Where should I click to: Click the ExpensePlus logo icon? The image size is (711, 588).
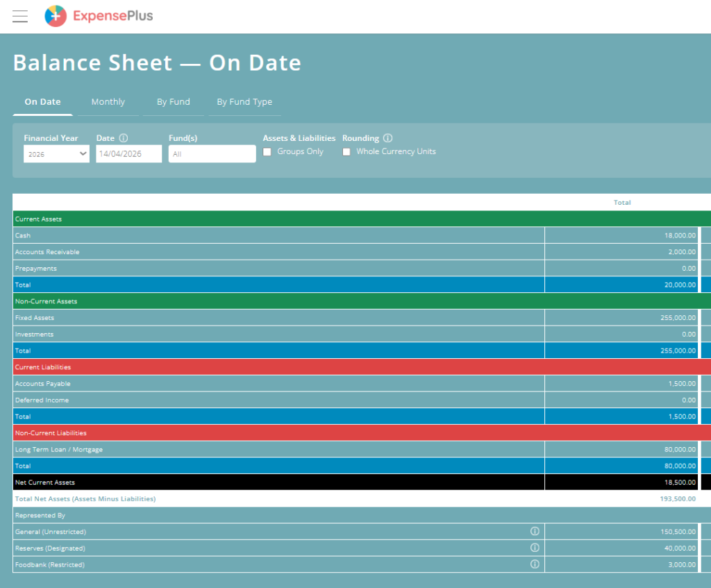pos(56,16)
